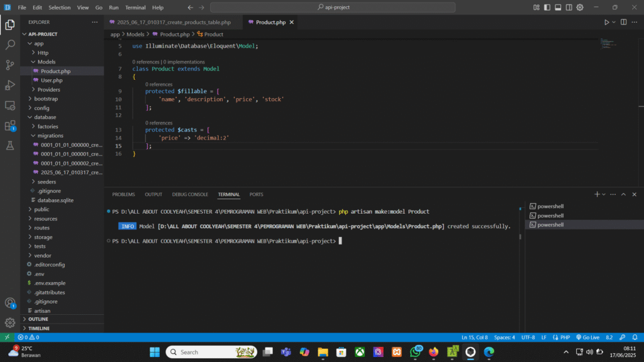Click Go Live in status bar
This screenshot has width=644, height=362.
586,337
